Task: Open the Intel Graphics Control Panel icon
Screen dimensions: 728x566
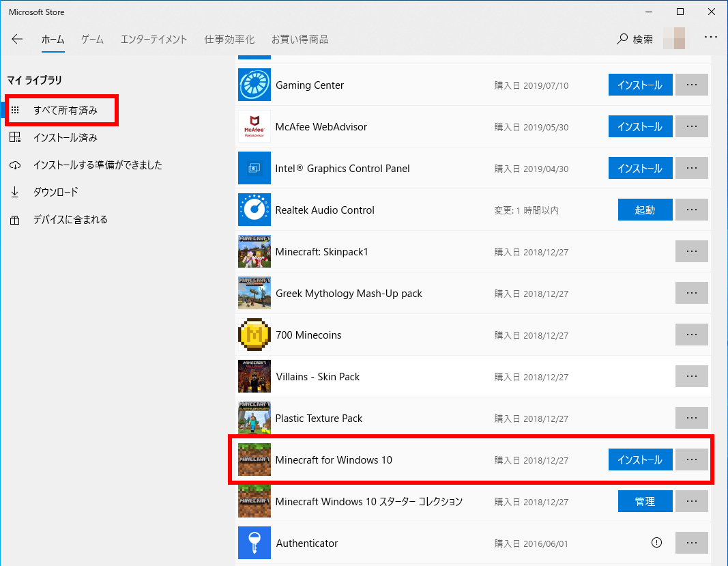Action: pos(254,168)
